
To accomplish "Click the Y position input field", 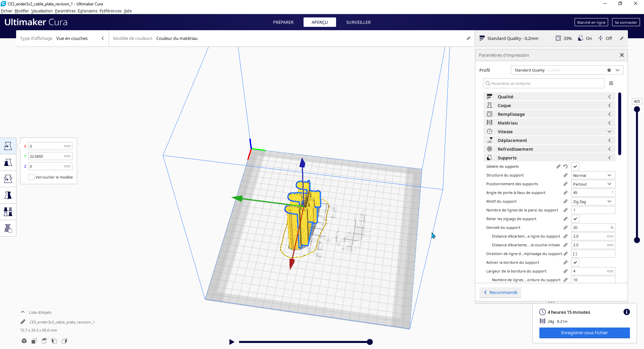I will [x=50, y=156].
